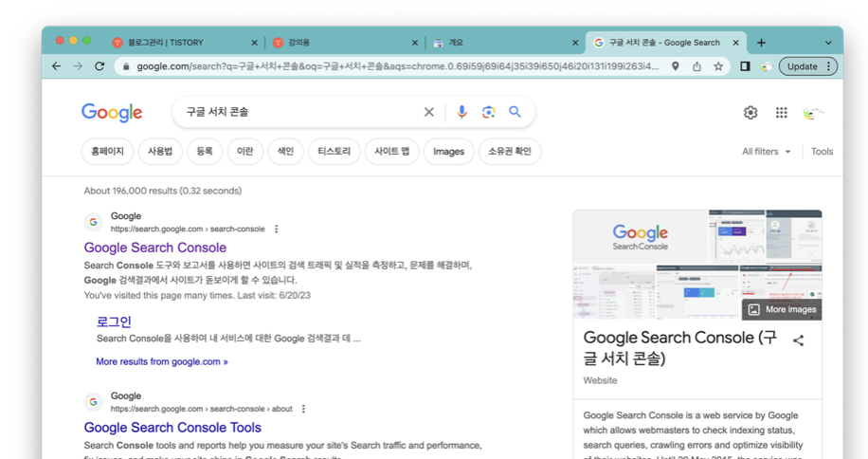Viewport: 868px width, 459px height.
Task: Click the Google favicon on second result
Action: click(x=93, y=402)
